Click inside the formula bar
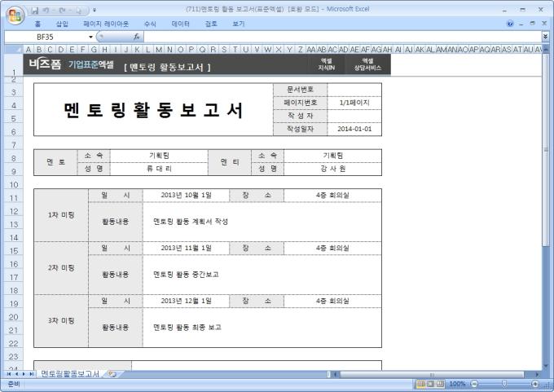The height and width of the screenshot is (392, 554). click(342, 37)
